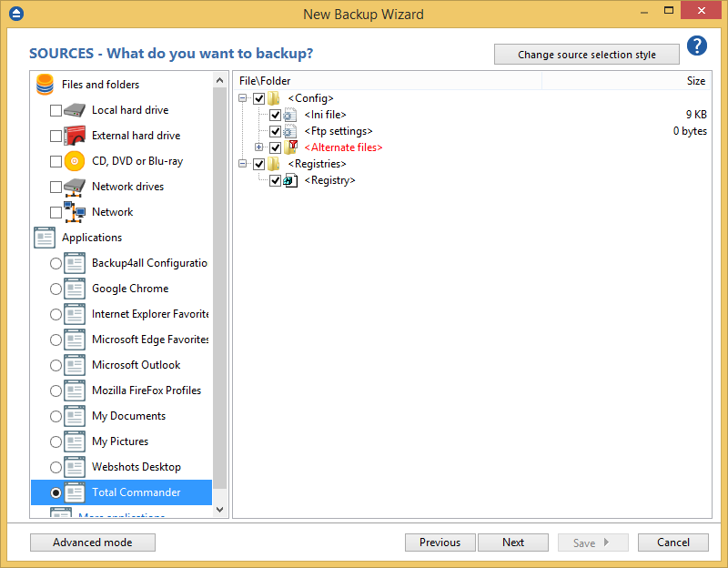Click the Registry item icon

click(x=290, y=180)
